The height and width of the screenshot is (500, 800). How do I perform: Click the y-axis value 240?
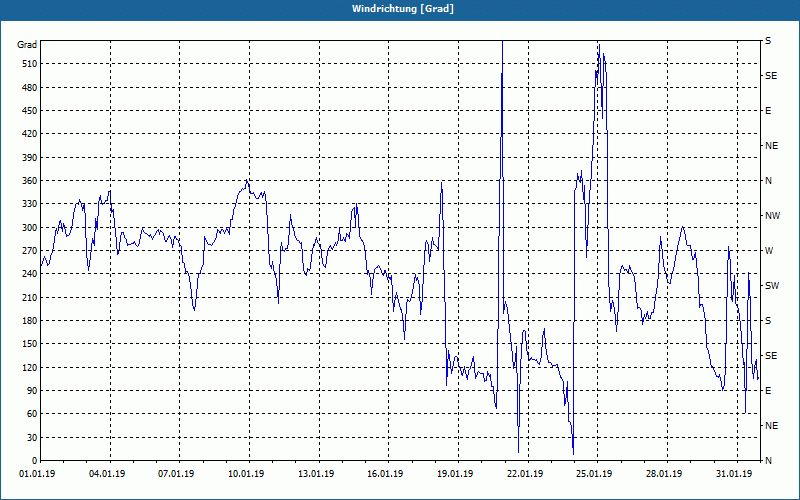point(29,274)
